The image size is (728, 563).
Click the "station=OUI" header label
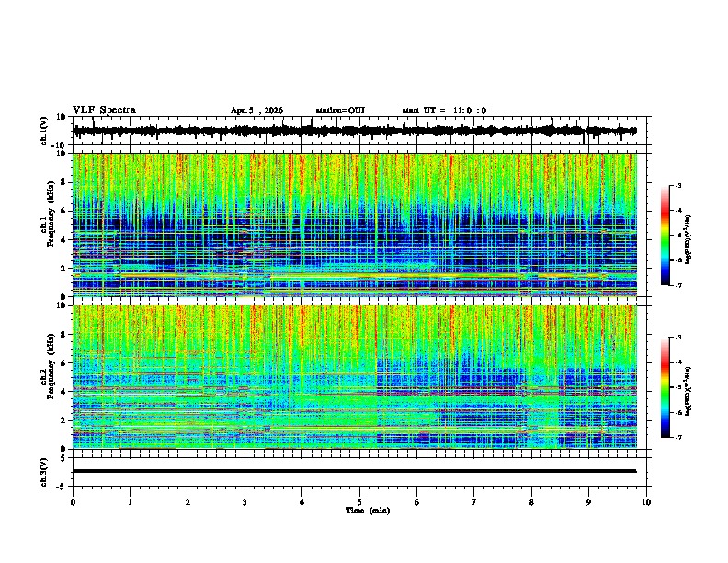coord(340,110)
